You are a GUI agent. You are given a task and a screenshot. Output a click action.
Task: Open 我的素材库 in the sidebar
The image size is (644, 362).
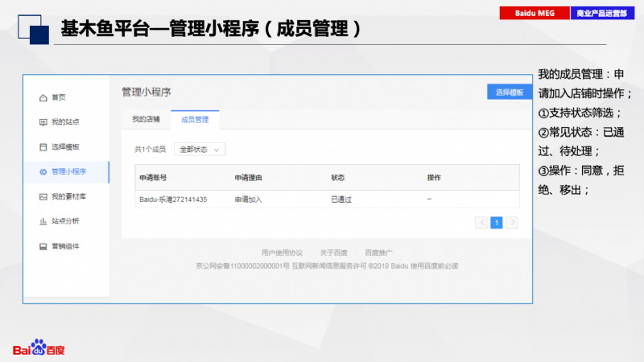[x=68, y=196]
